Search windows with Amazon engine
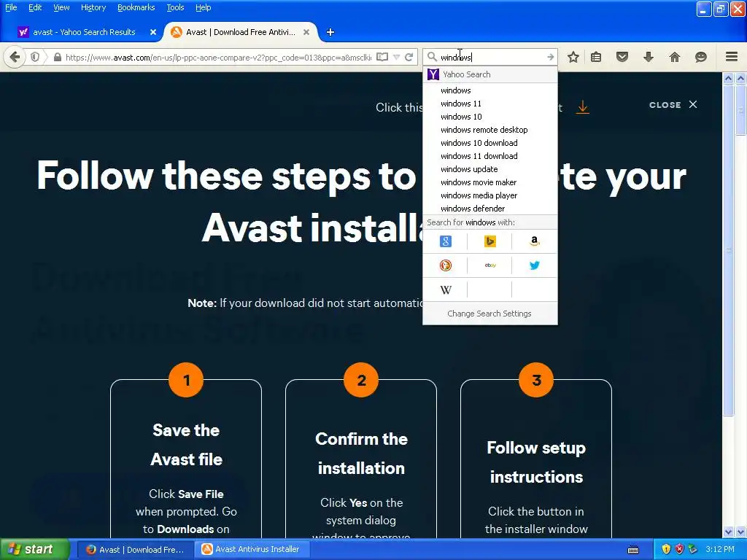Image resolution: width=747 pixels, height=560 pixels. [535, 241]
